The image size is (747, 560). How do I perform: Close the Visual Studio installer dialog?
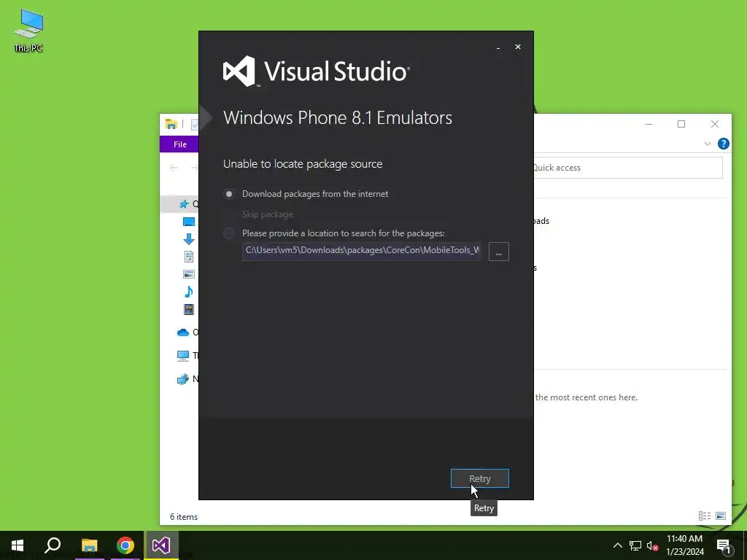518,47
